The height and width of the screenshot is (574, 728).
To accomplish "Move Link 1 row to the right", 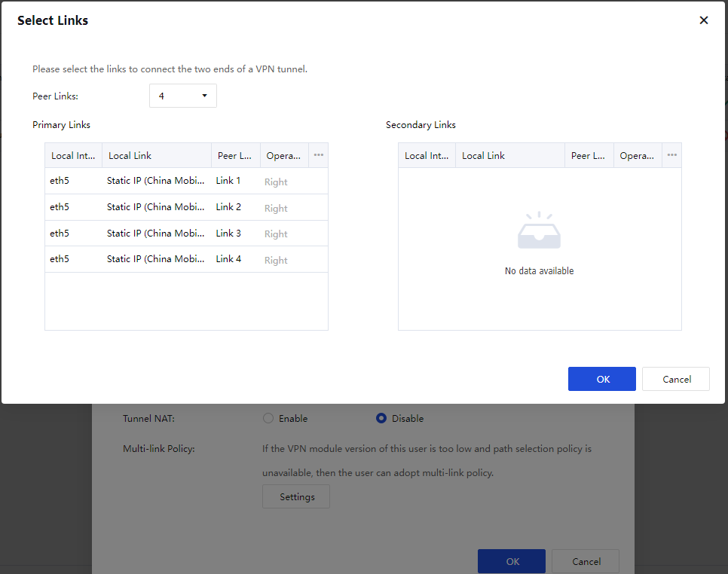I will coord(276,182).
